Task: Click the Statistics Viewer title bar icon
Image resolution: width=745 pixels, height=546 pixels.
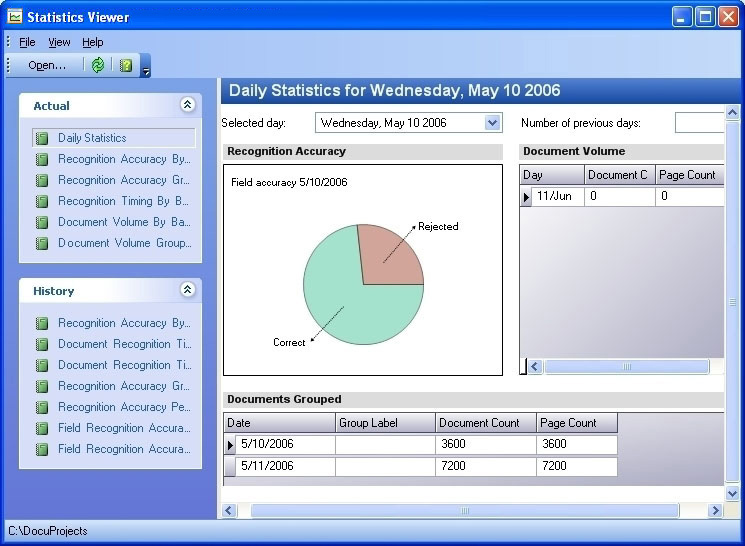Action: pos(14,16)
